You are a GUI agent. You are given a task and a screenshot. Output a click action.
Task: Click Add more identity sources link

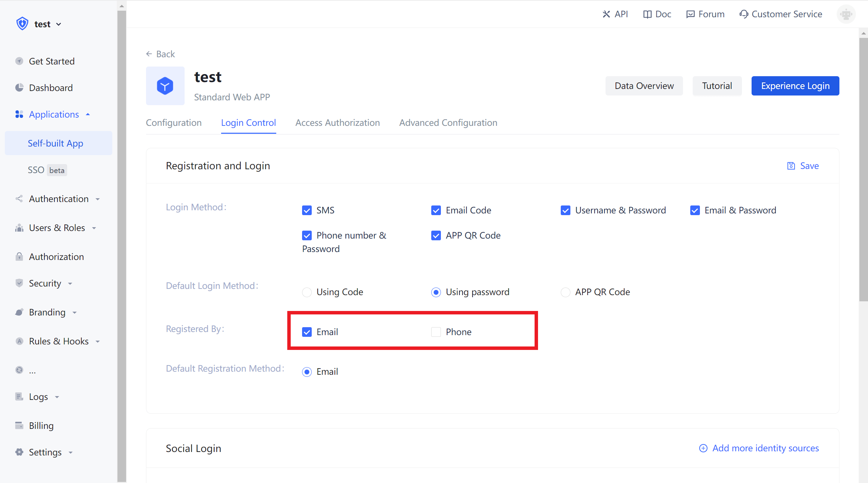(x=765, y=448)
